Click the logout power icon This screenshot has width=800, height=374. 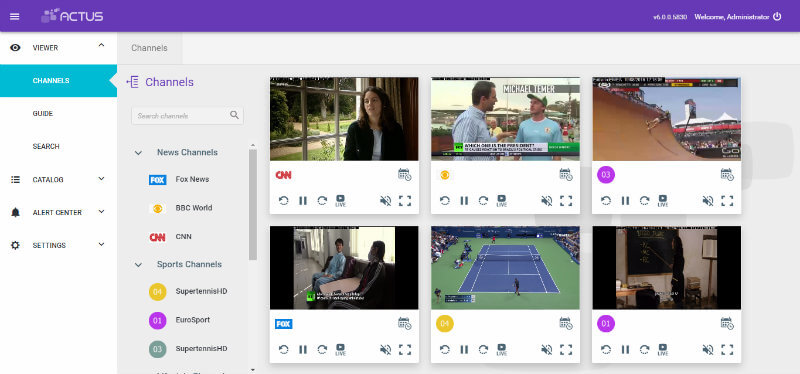[777, 16]
